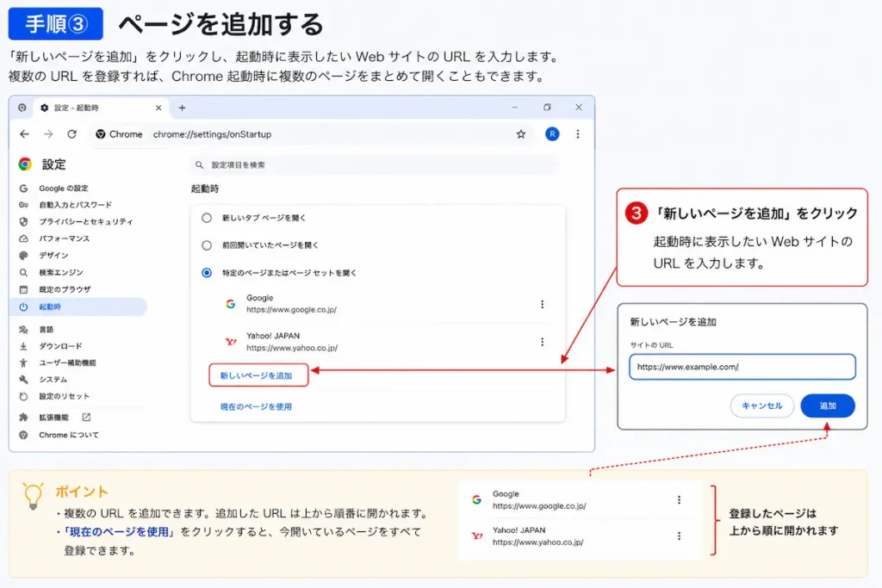Click the Chrome site chip in address bar

119,134
